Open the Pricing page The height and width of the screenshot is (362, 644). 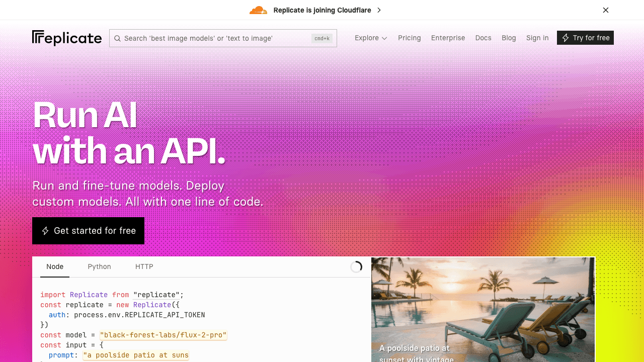coord(409,38)
